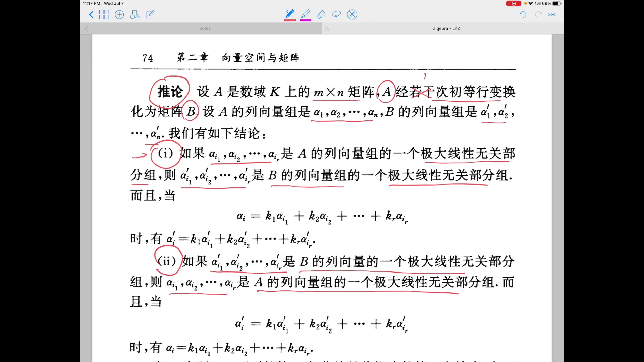
Task: Tap the Wi-Fi status icon
Action: point(531,3)
